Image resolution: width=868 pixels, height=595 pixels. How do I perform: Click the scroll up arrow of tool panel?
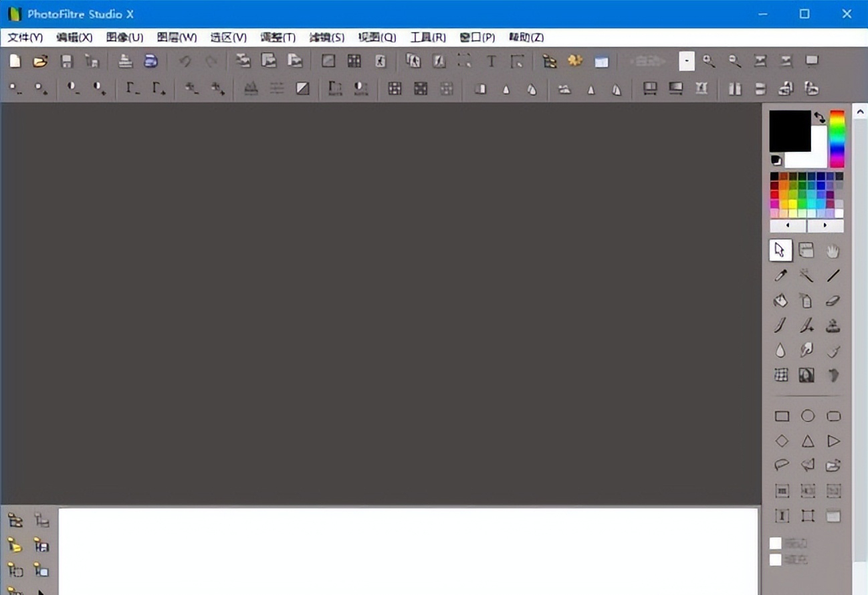860,112
